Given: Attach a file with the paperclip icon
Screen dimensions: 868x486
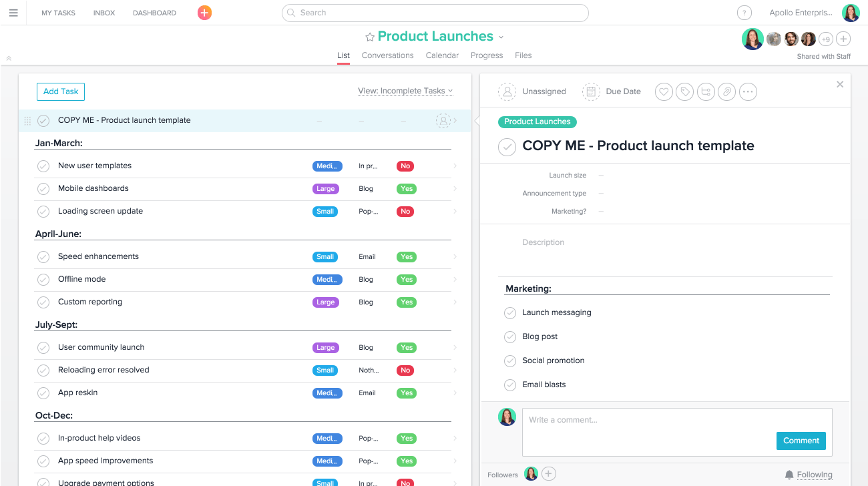Looking at the screenshot, I should 726,91.
